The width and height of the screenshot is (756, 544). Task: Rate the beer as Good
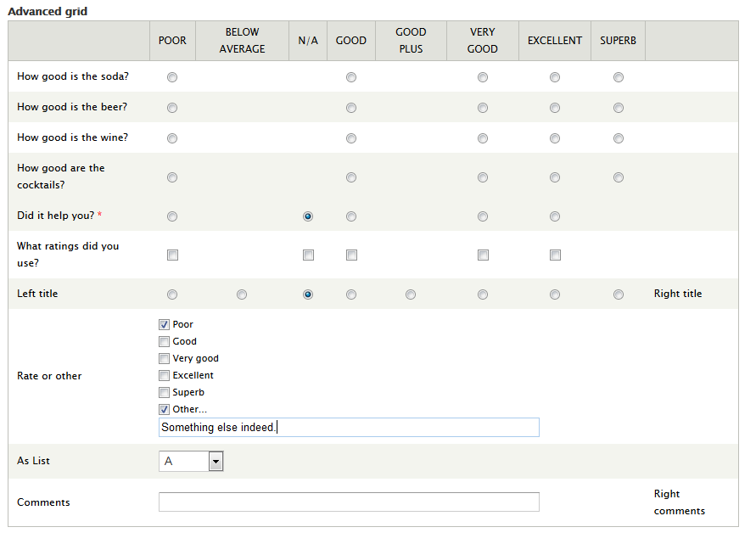coord(351,108)
